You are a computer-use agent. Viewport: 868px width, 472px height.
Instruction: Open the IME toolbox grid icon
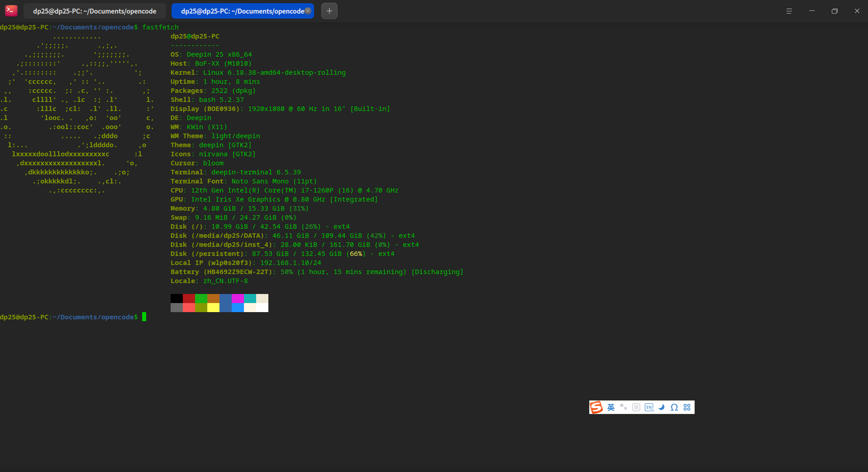click(687, 407)
